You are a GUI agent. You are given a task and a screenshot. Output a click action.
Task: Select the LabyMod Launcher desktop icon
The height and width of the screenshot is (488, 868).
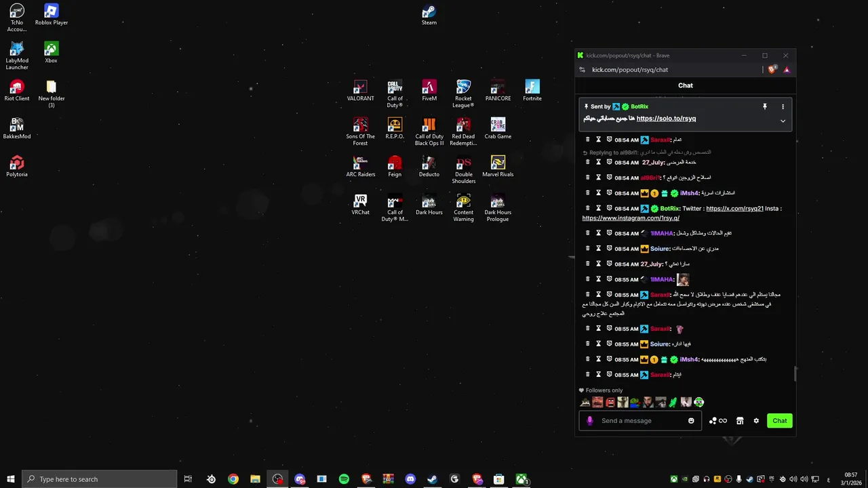[17, 56]
